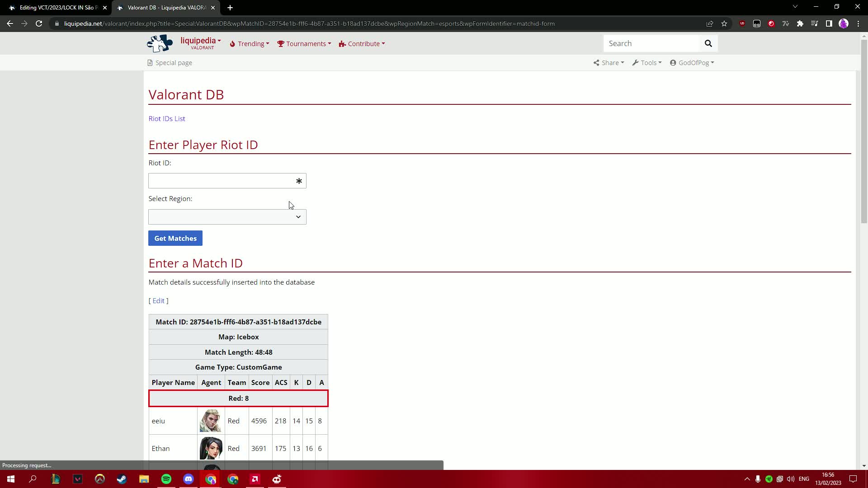Open the Contribute menu

(x=362, y=43)
